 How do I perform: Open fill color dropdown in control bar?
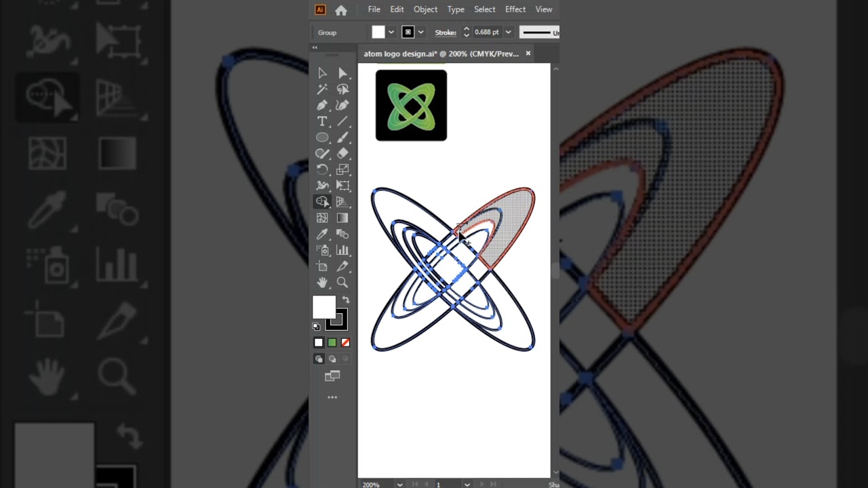(391, 33)
